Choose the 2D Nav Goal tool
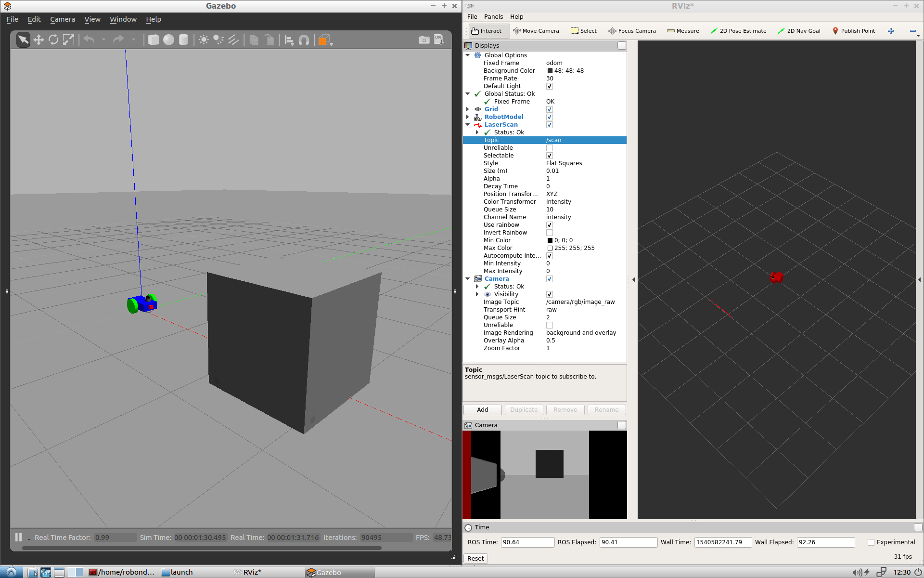This screenshot has width=924, height=578. coord(799,31)
